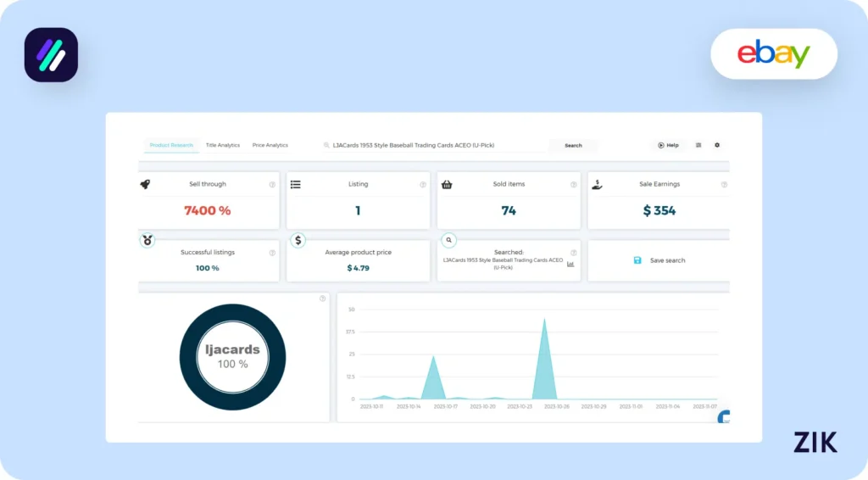Select the Product Research tab
Image resolution: width=868 pixels, height=480 pixels.
171,145
